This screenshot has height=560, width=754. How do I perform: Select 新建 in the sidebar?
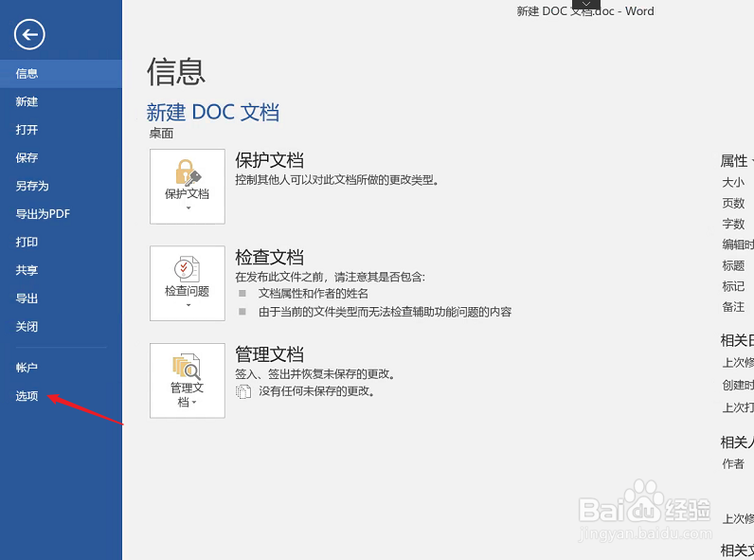(x=61, y=101)
